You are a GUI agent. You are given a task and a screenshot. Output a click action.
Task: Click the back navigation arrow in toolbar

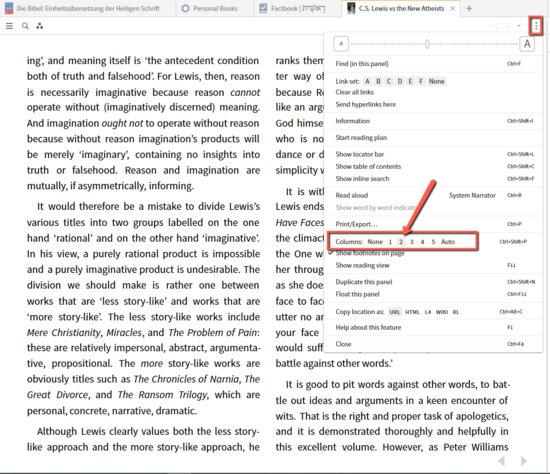point(496,26)
